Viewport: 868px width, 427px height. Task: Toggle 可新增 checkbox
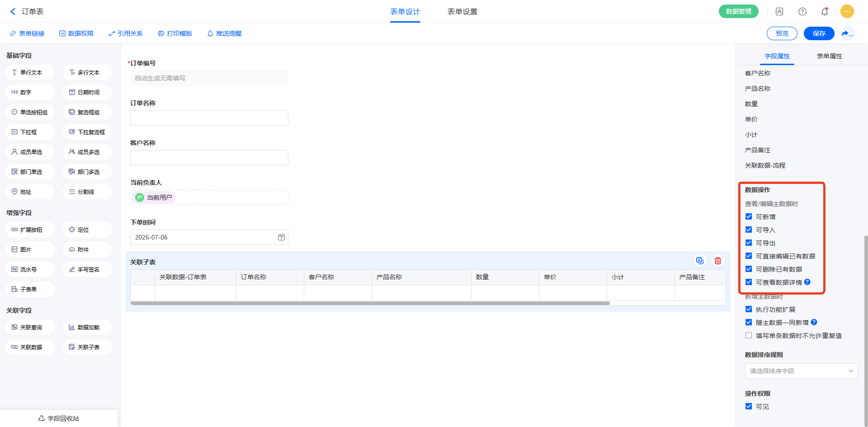(749, 217)
